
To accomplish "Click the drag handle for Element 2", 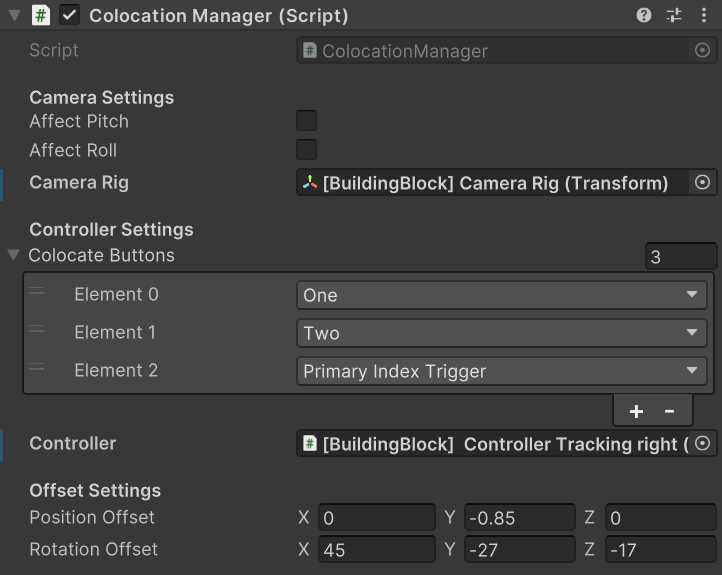I will pyautogui.click(x=37, y=367).
